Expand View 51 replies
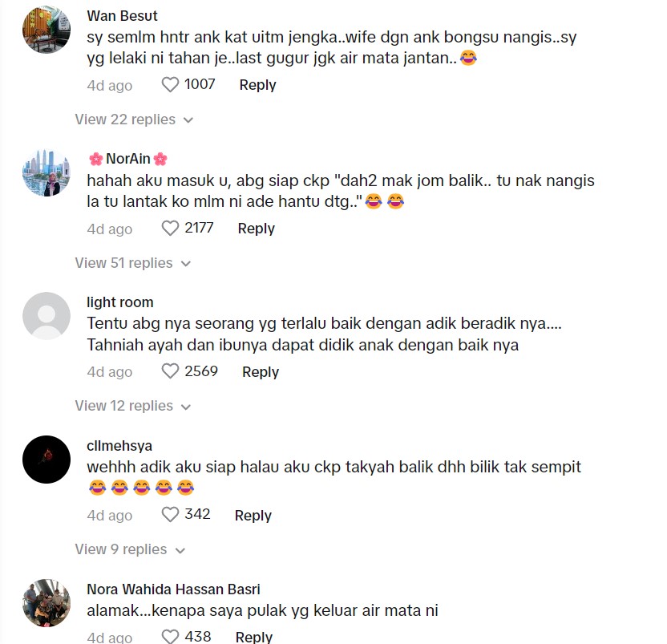Screen dimensions: 667x644 [x=133, y=263]
